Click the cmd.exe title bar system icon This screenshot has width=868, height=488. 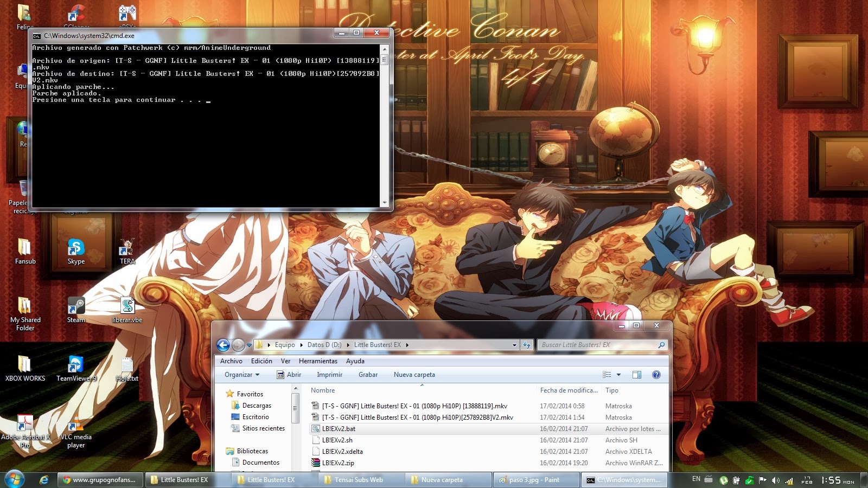37,36
